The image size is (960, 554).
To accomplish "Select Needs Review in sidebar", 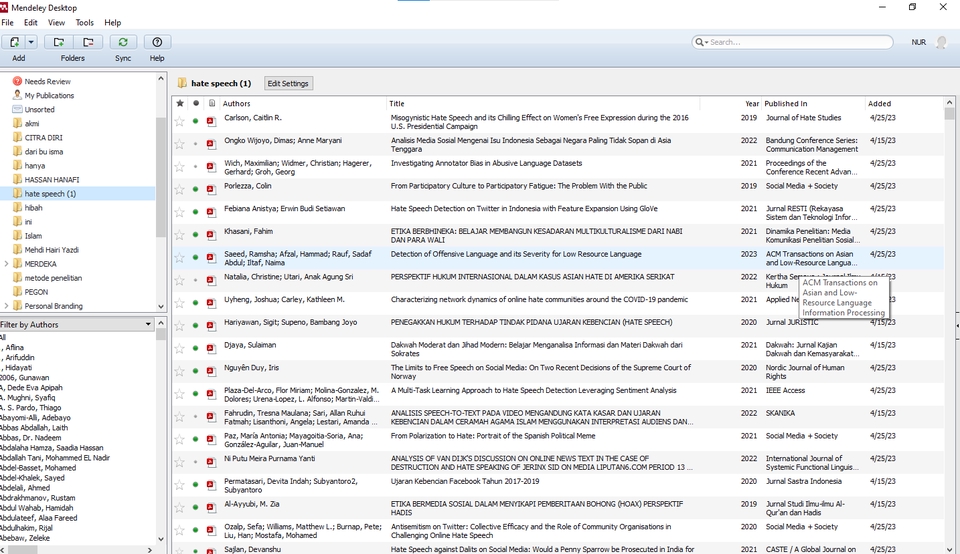I will point(47,81).
